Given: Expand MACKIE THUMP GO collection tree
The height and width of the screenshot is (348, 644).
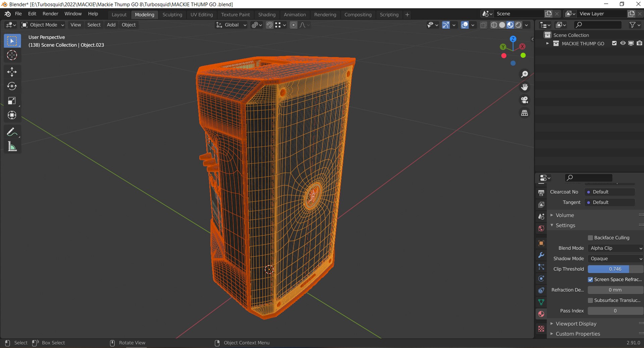Looking at the screenshot, I should pos(547,44).
